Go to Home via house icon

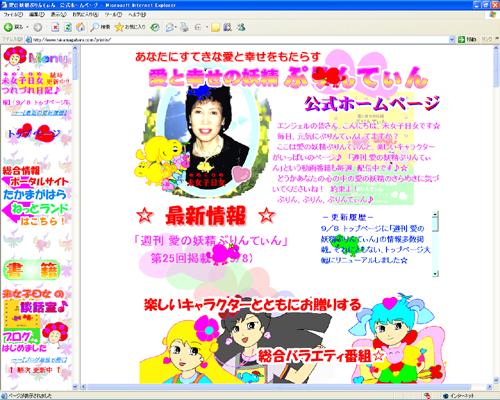point(80,27)
